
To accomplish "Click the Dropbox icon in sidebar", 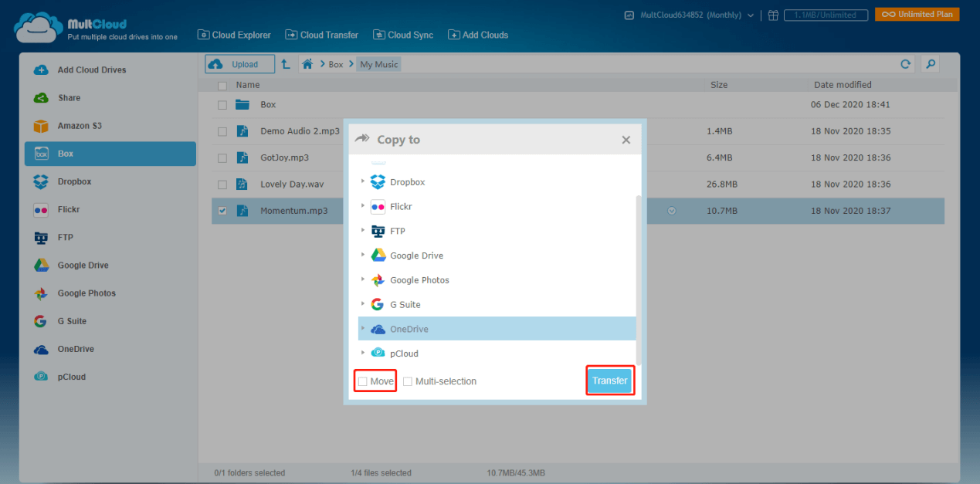I will coord(41,182).
